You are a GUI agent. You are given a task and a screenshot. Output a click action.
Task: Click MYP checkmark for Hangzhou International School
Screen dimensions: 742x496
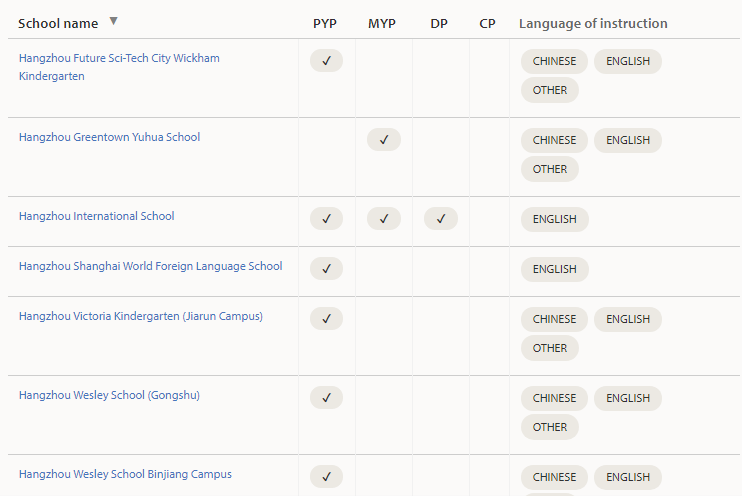[384, 219]
